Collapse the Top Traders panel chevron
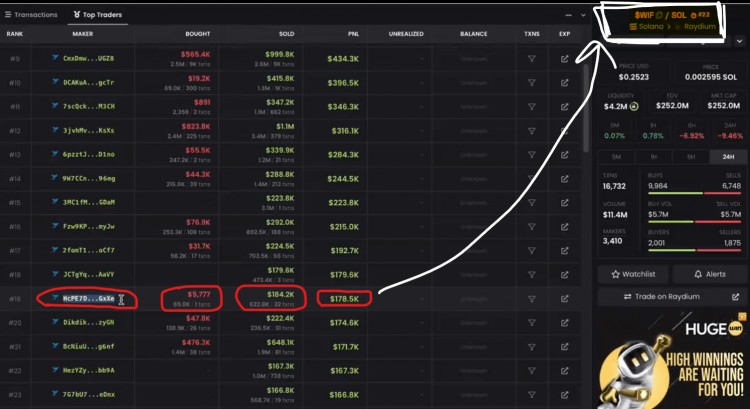 tap(583, 15)
